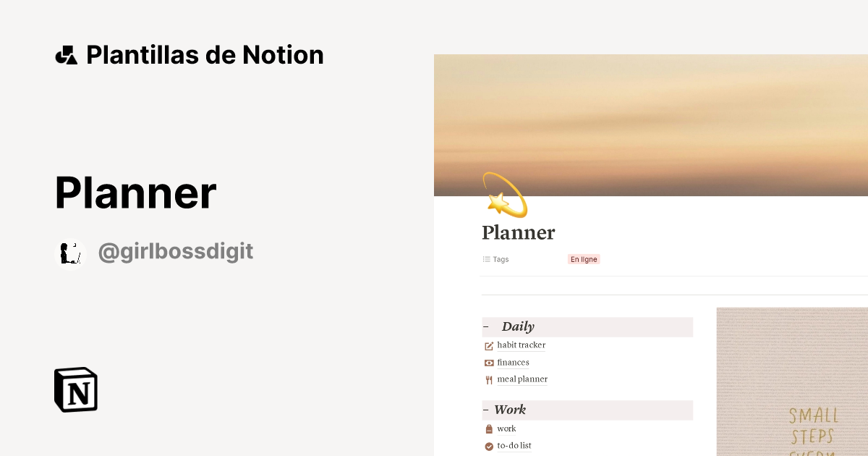Screen dimensions: 868x456
Task: Expand the Tags property row
Action: tap(499, 259)
